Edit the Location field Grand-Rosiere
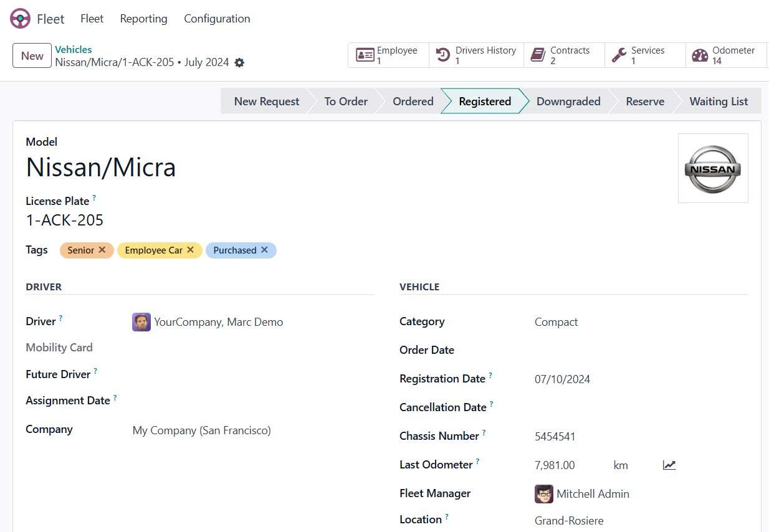 coord(641,521)
